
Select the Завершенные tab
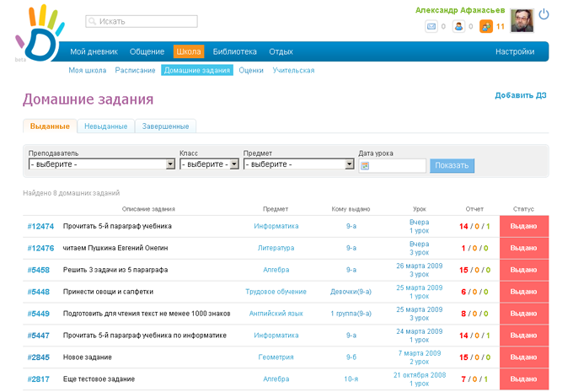tap(165, 126)
